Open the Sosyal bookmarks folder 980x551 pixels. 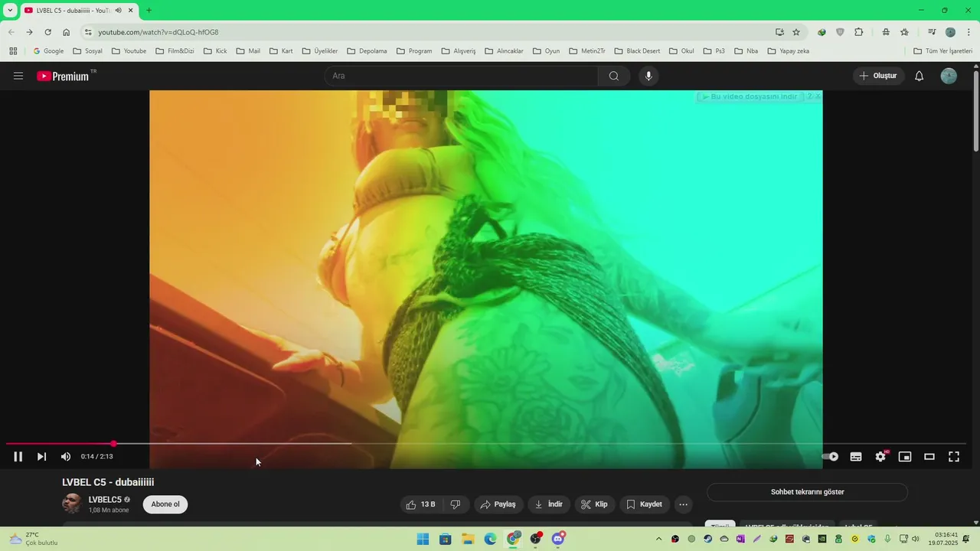click(87, 51)
